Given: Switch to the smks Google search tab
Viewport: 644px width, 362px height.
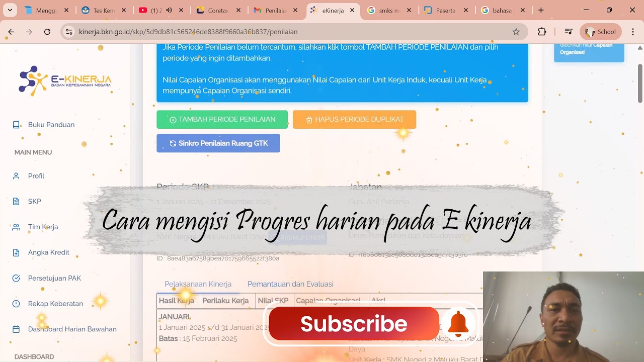Looking at the screenshot, I should (x=390, y=10).
